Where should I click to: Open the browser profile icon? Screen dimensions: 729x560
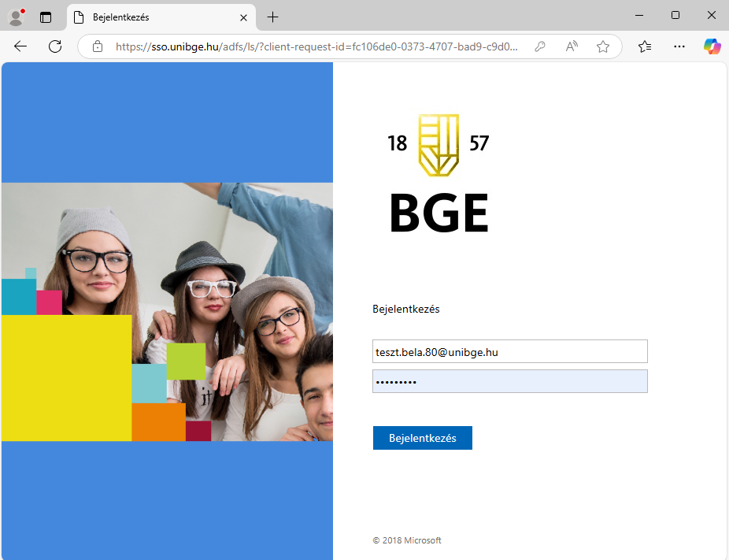(17, 17)
